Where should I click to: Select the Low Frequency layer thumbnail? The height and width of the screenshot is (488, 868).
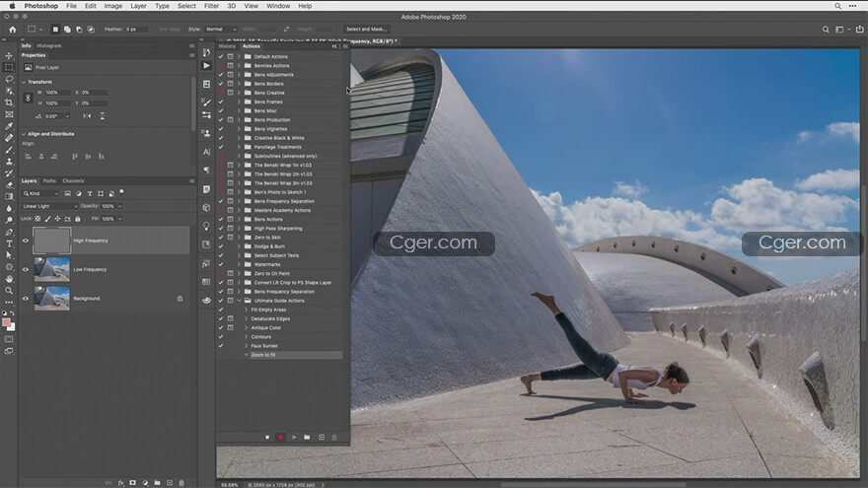(x=52, y=269)
